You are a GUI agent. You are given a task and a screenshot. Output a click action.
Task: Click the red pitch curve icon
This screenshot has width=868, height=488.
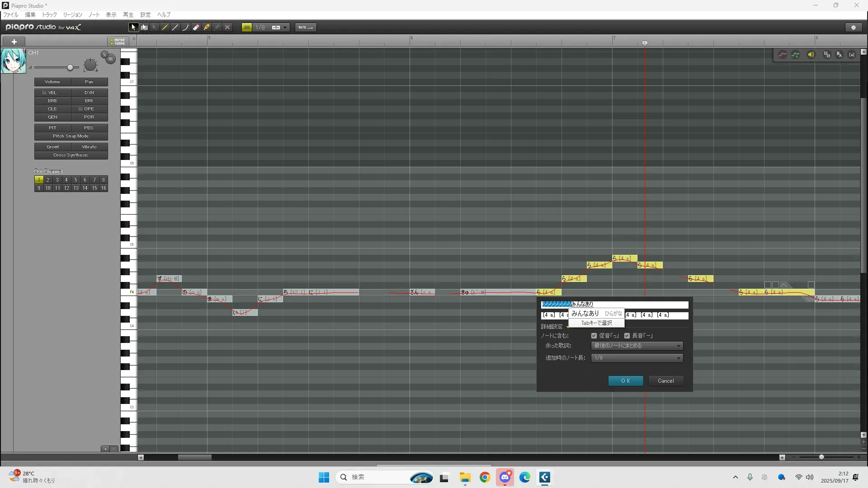[783, 55]
